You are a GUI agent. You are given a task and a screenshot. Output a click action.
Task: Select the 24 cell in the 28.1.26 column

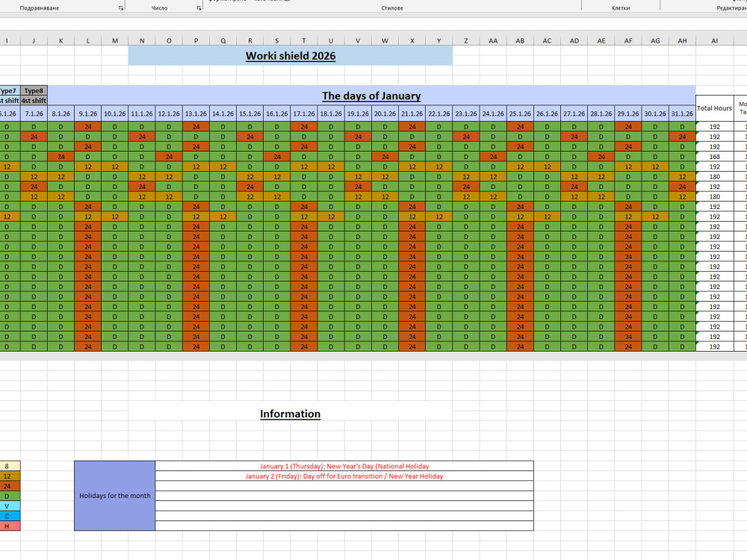[x=601, y=157]
